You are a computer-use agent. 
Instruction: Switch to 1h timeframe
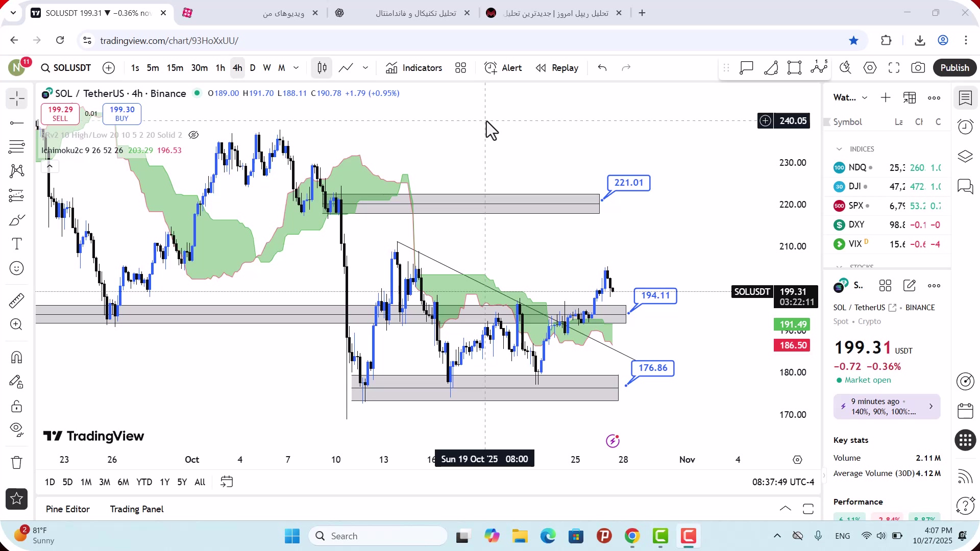point(220,68)
